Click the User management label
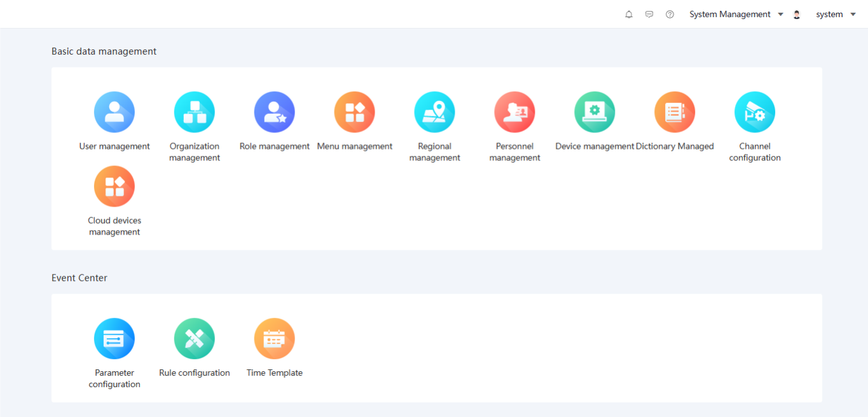This screenshot has width=868, height=417. [114, 146]
